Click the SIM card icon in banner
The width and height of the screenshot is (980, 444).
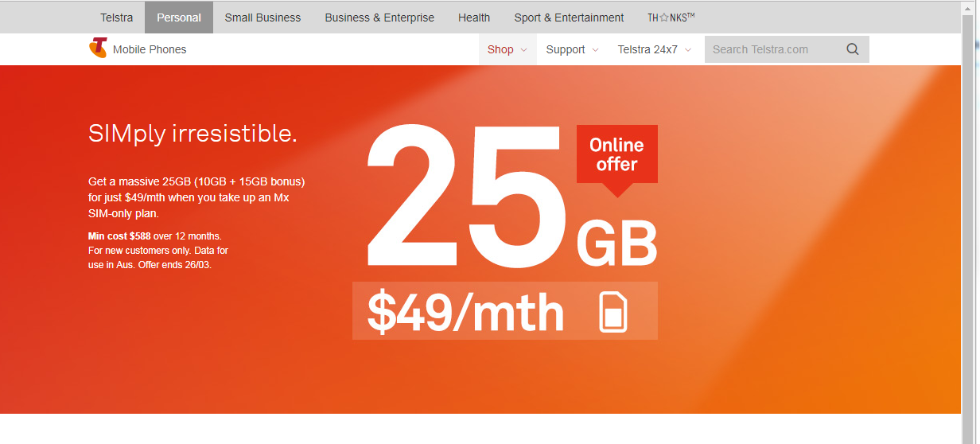tap(613, 312)
